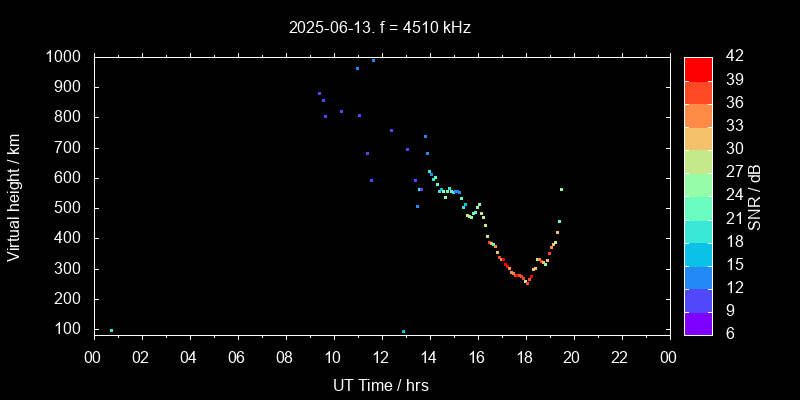
Task: Click the topmost blue data point near 1000 km
Action: click(x=373, y=60)
